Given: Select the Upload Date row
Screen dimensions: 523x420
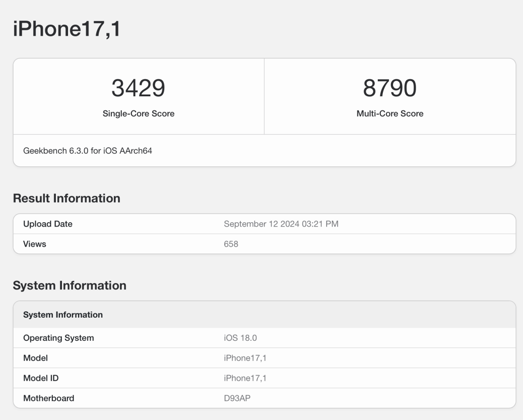Looking at the screenshot, I should [48, 224].
